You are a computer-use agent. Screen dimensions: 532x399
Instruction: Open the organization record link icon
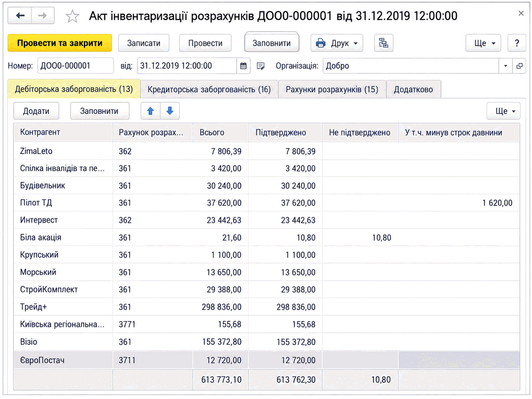(519, 66)
